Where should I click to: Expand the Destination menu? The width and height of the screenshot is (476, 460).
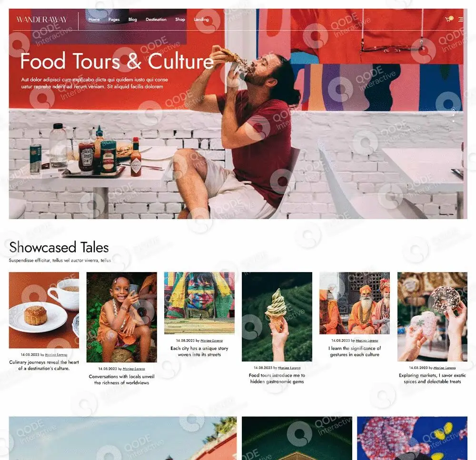coord(156,20)
